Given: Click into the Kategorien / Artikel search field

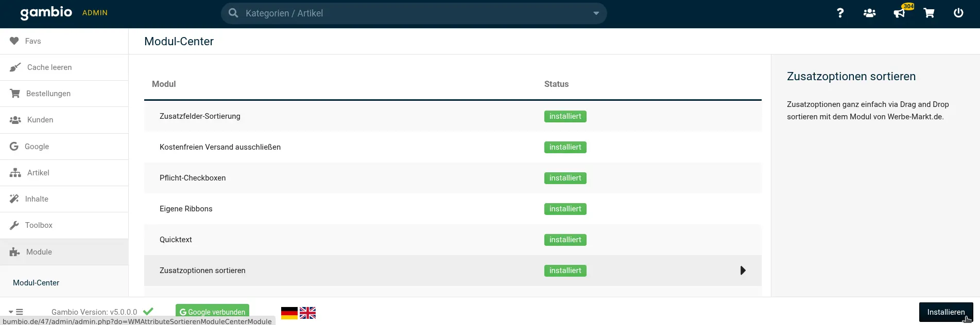Looking at the screenshot, I should (407, 13).
